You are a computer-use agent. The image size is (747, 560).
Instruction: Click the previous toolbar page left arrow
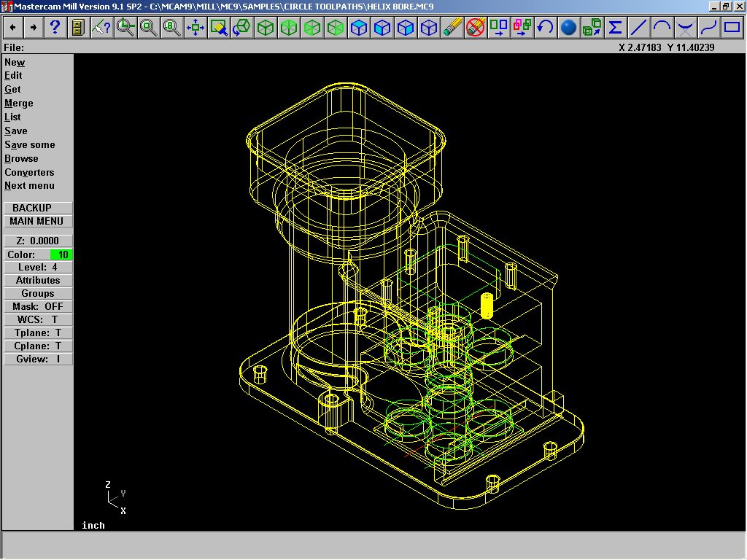(x=13, y=28)
